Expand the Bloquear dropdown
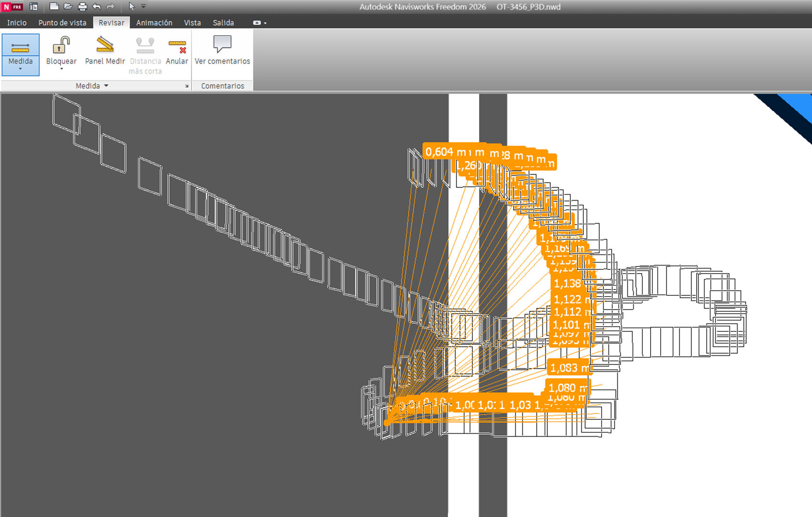 [61, 69]
